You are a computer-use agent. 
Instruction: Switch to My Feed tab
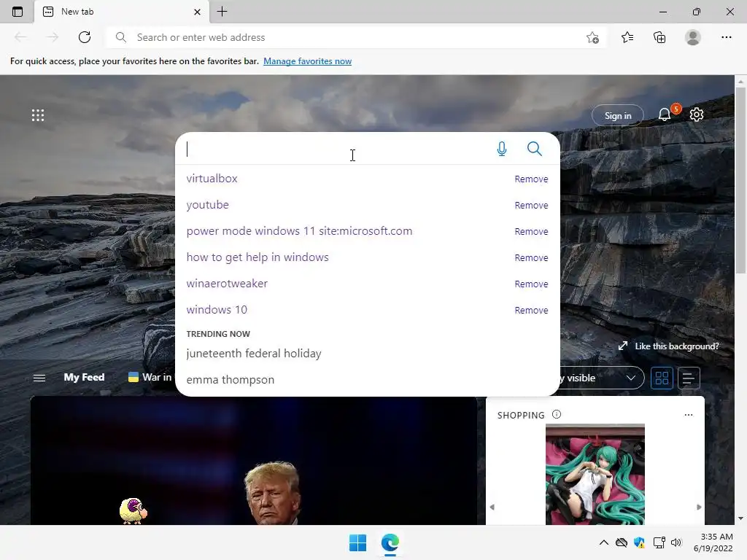84,377
